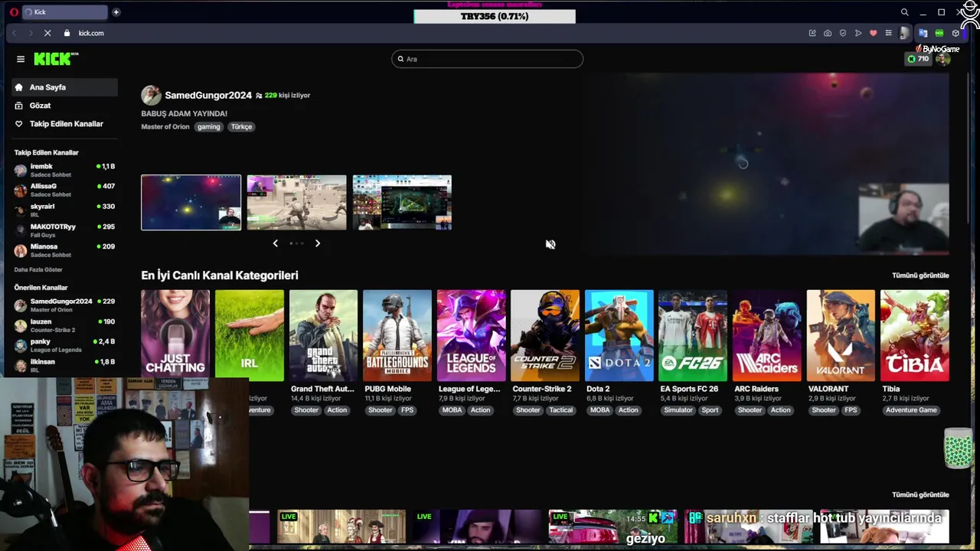
Task: Open the IRL category card
Action: point(250,335)
